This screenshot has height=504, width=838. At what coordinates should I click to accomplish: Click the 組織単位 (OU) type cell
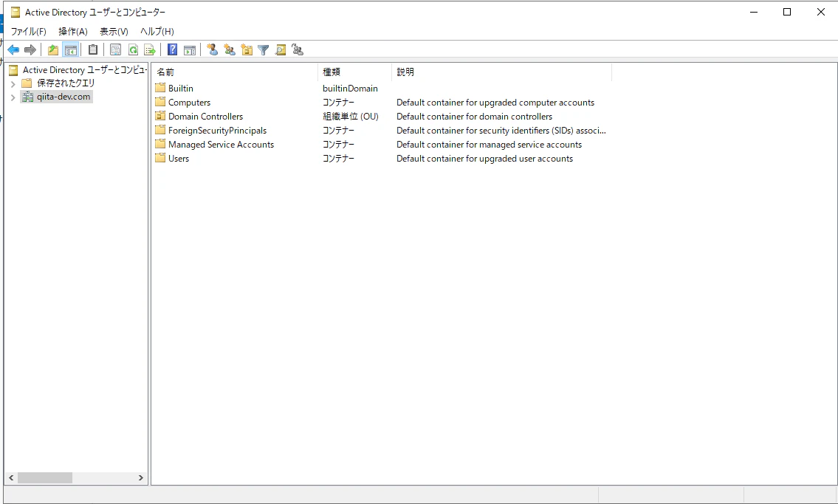pos(351,117)
